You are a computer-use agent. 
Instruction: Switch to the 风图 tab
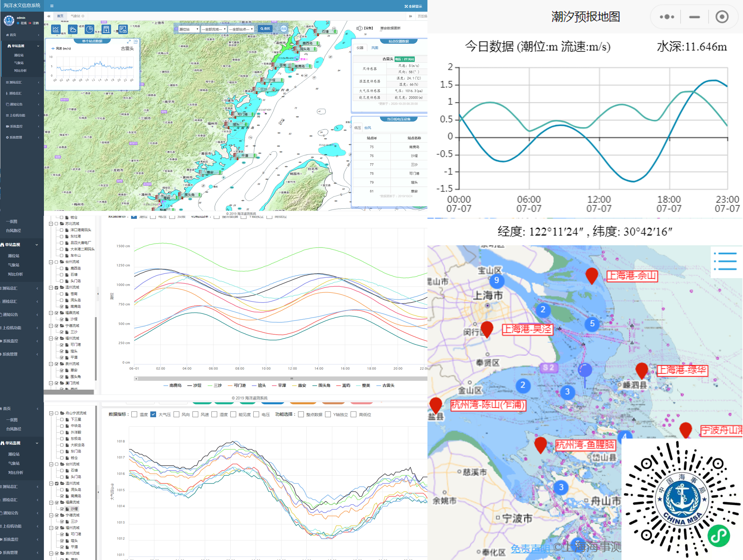375,48
